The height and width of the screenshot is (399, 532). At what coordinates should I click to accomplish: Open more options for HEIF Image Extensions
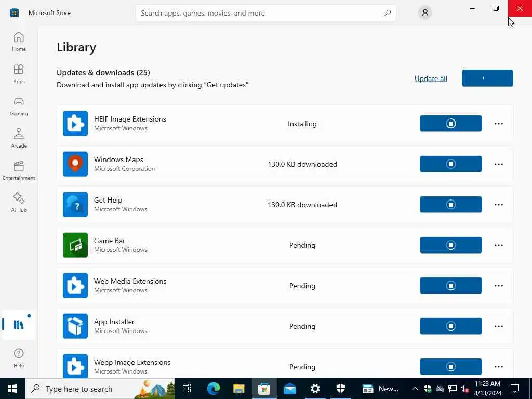498,124
